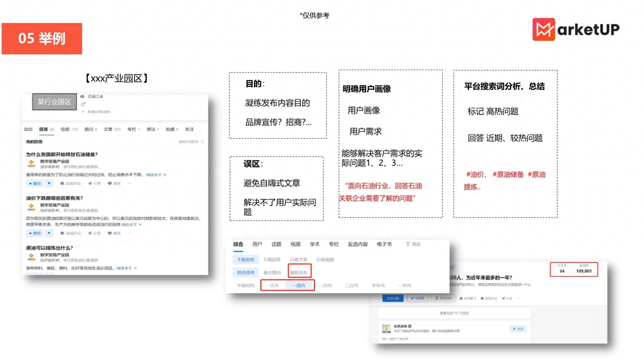
Task: Click 长风未央 verification badge
Action: [410, 326]
